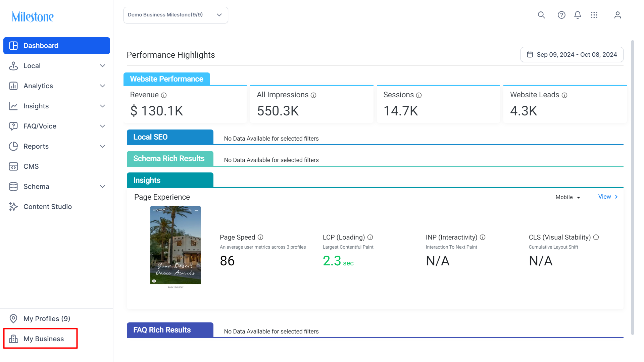Click the info icon next to LCP (Loading)
644x362 pixels.
(370, 237)
